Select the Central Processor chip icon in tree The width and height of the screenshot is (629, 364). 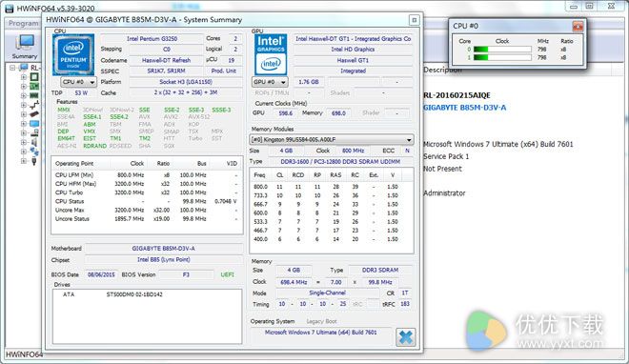coord(34,76)
